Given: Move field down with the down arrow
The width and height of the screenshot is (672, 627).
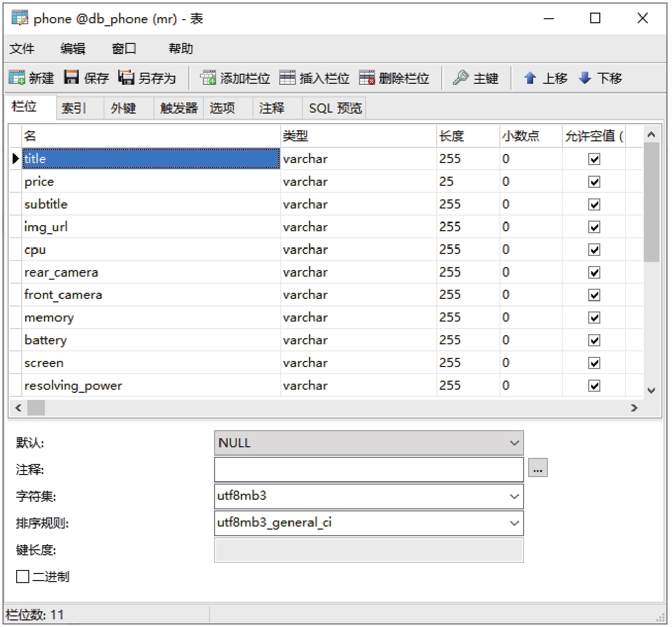Looking at the screenshot, I should (x=585, y=78).
